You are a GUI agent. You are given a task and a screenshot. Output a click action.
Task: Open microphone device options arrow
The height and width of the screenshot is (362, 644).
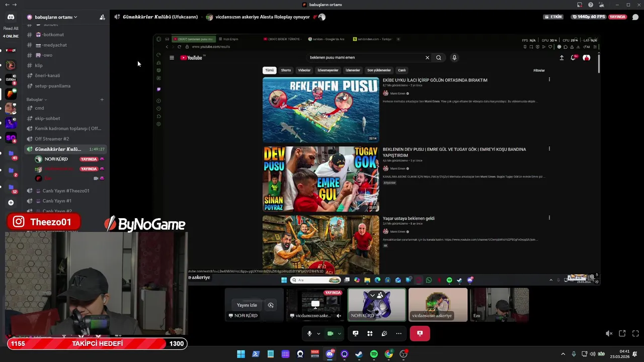318,333
